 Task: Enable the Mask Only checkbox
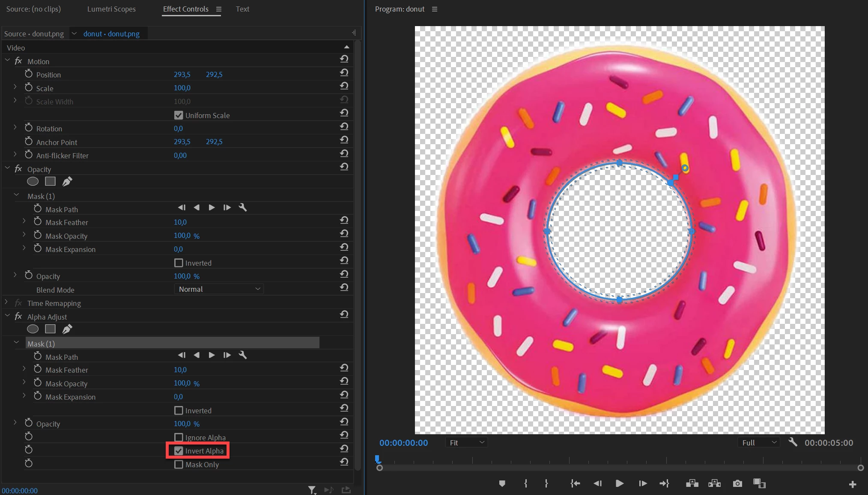click(x=179, y=465)
